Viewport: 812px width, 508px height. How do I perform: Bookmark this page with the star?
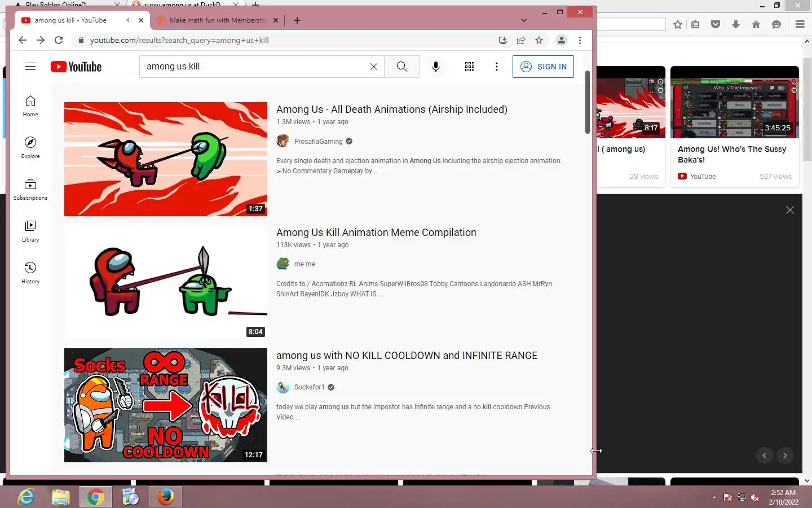point(539,40)
